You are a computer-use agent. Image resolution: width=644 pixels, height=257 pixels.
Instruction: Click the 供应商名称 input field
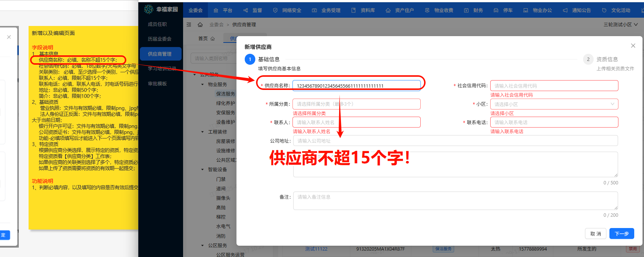(x=356, y=85)
